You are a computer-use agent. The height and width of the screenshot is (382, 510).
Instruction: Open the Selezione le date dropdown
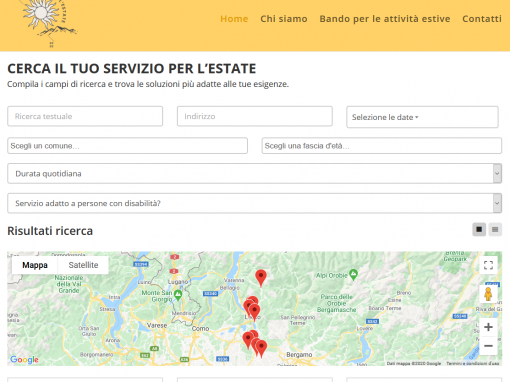(422, 117)
